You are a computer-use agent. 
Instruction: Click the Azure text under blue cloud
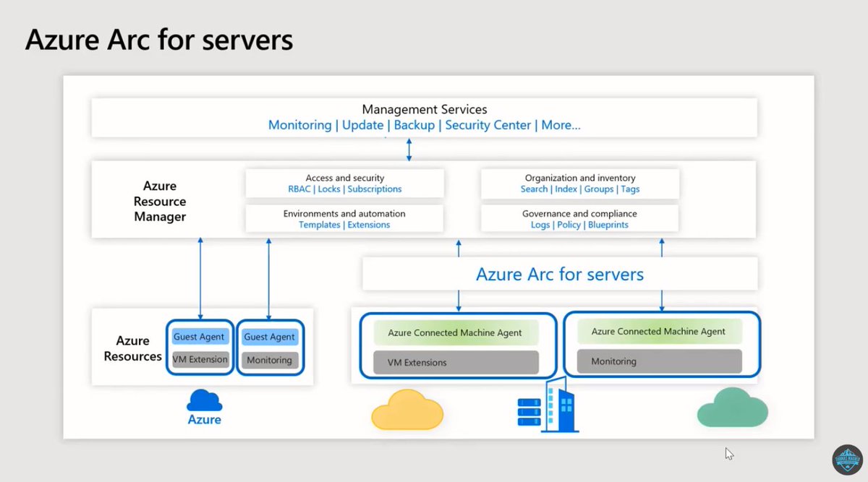click(x=205, y=419)
